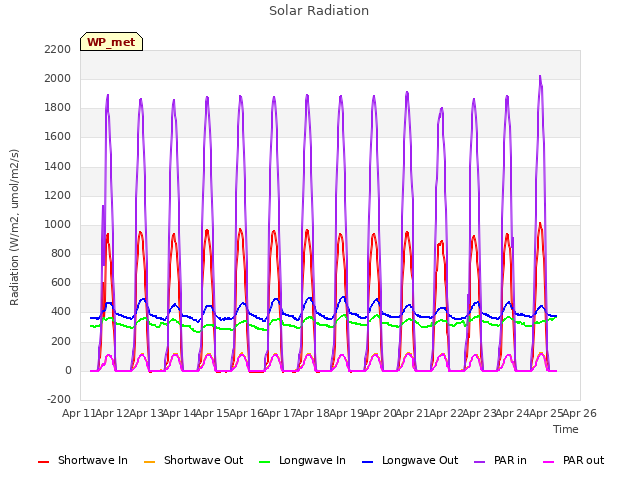Click the Time x-axis title
Viewport: 640px width, 480px height.
pos(566,429)
